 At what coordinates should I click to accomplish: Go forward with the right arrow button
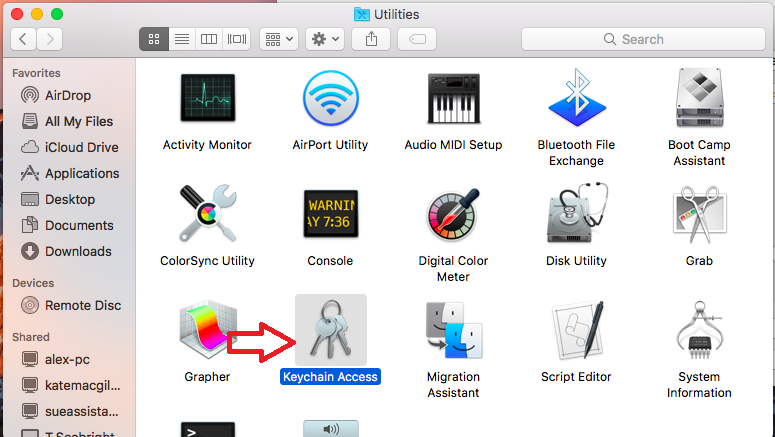[x=49, y=39]
